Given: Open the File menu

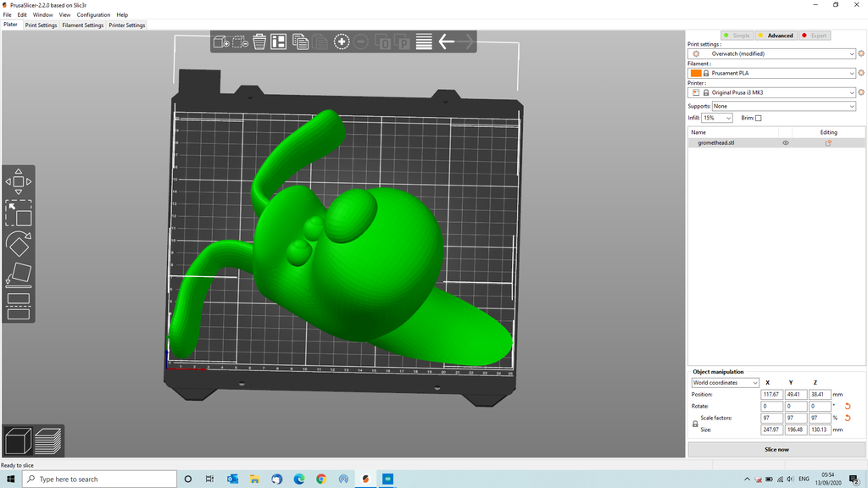Looking at the screenshot, I should click(x=7, y=15).
